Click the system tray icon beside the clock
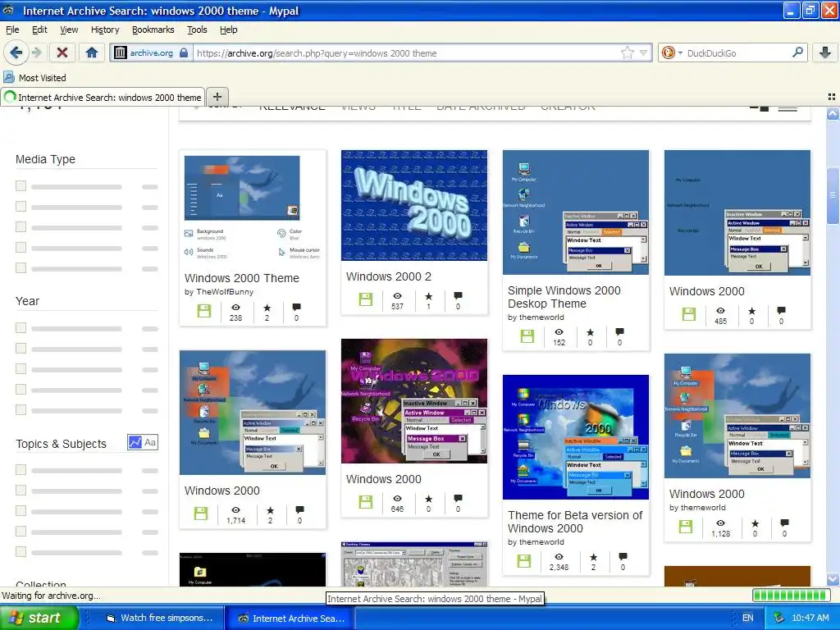Screen dimensions: 840x630 [x=779, y=618]
